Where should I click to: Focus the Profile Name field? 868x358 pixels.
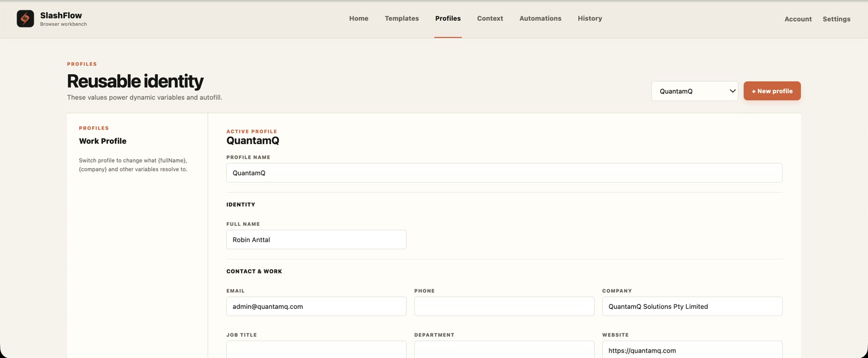click(504, 173)
